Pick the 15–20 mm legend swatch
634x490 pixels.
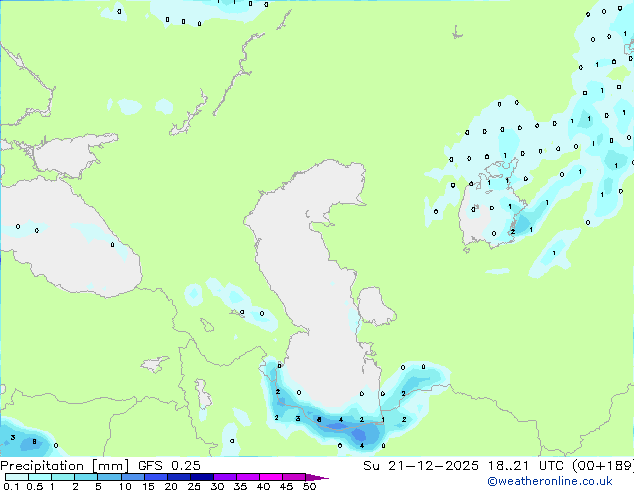[x=156, y=477]
